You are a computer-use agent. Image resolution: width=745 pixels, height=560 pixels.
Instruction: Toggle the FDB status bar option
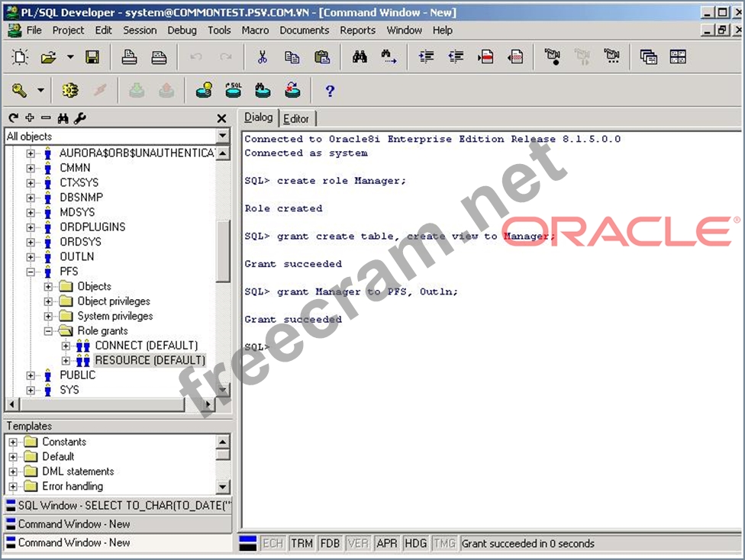click(331, 543)
